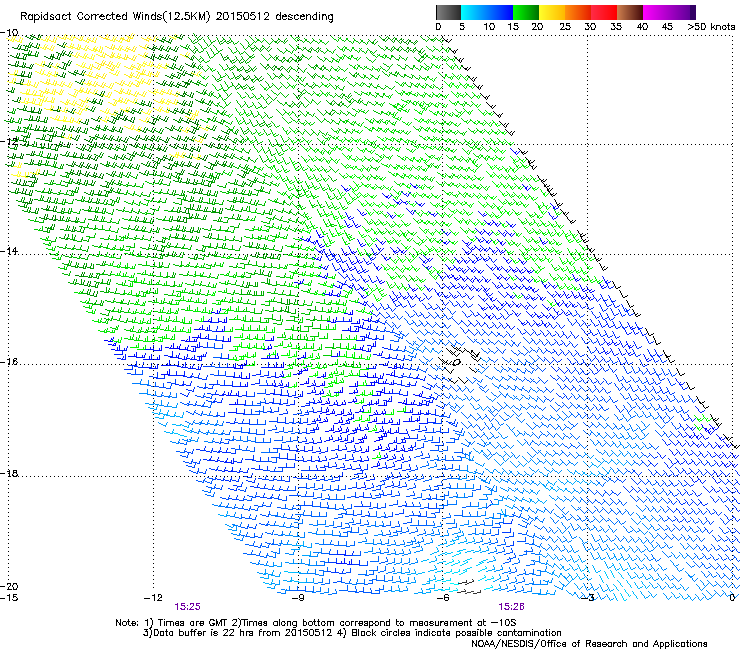Click the NOAA/NESDIS Office of Research credit
This screenshot has height=650, width=740.
pyautogui.click(x=589, y=644)
